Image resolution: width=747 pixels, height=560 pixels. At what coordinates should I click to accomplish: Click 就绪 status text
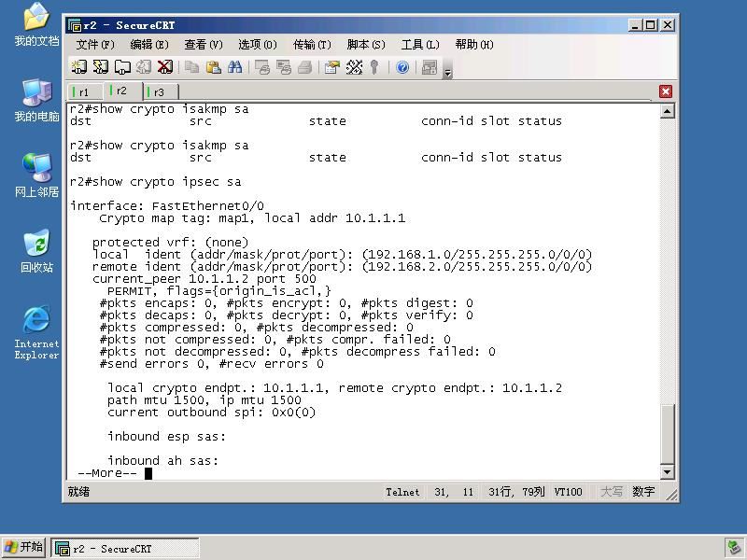[x=78, y=492]
